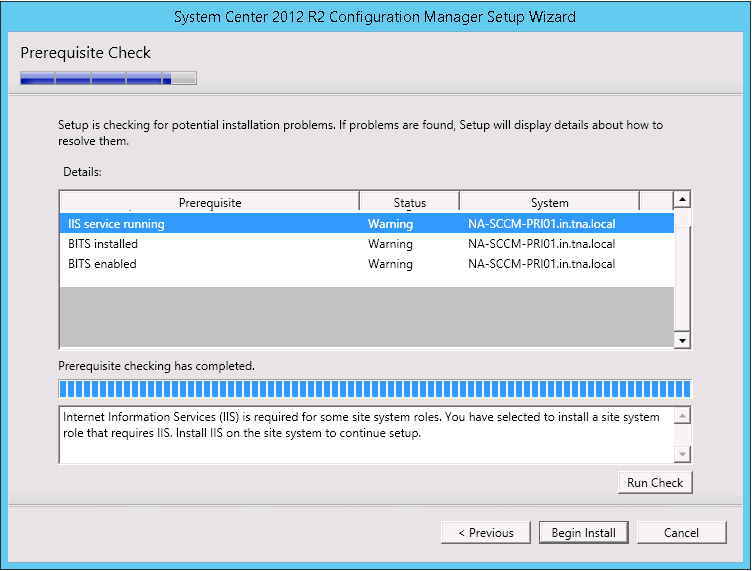Go back with the Previous button
Image resolution: width=752 pixels, height=571 pixels.
click(x=485, y=533)
